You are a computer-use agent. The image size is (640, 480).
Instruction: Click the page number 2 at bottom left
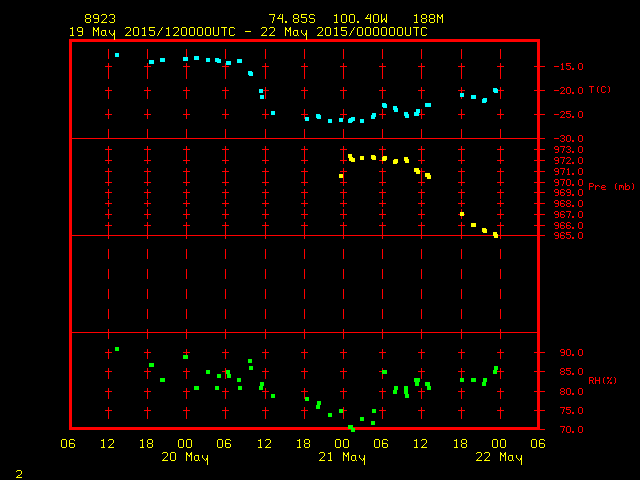[x=19, y=474]
